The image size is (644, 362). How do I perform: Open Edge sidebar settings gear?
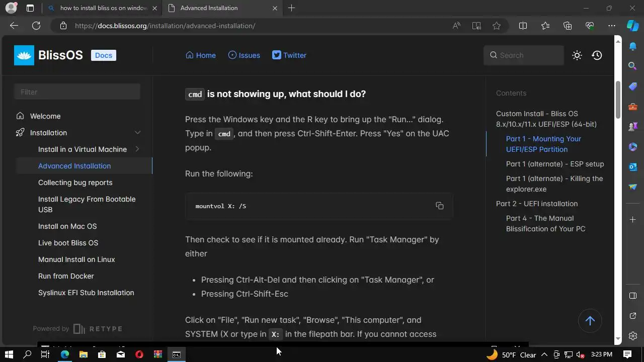point(633,336)
